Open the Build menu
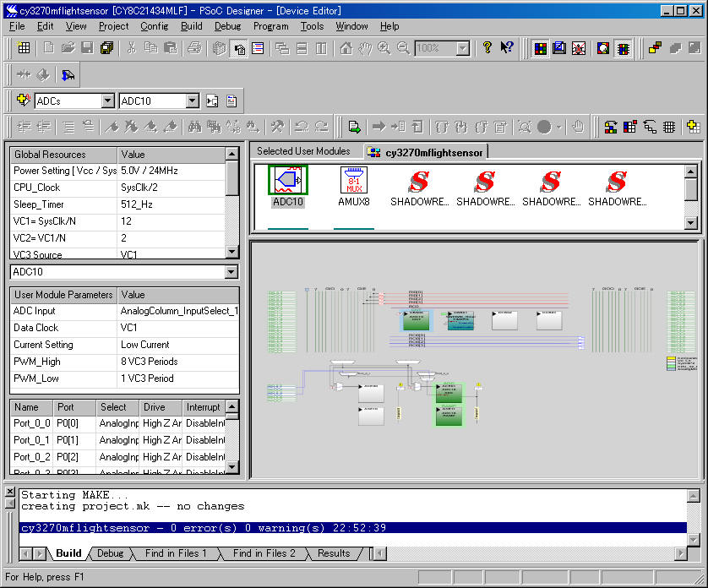 coord(192,26)
